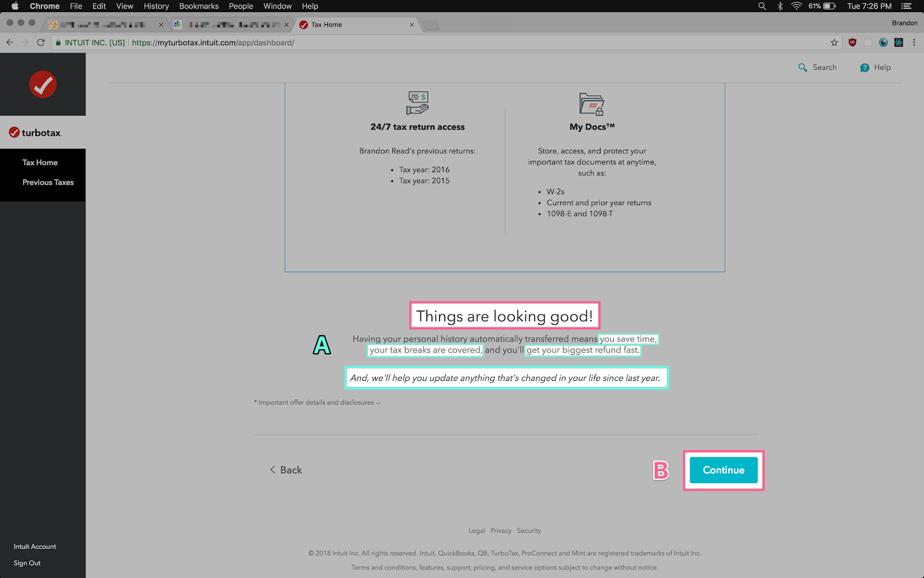
Task: Click the W-2s list item
Action: click(556, 192)
